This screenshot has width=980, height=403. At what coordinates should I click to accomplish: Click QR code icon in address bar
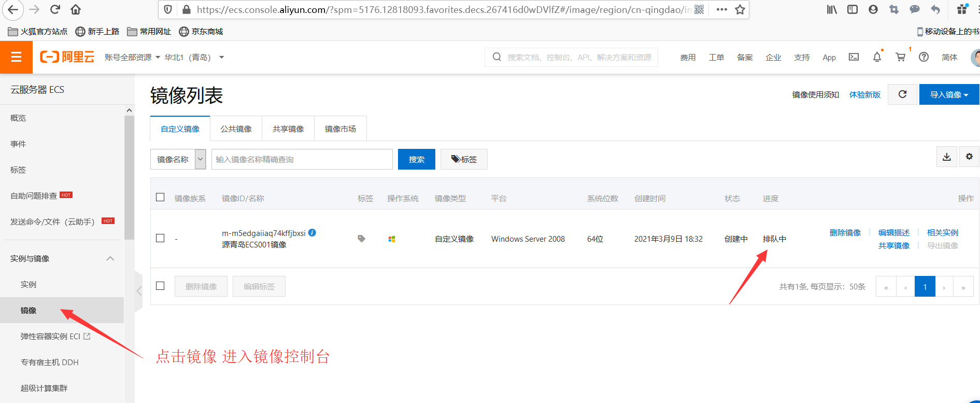(699, 9)
